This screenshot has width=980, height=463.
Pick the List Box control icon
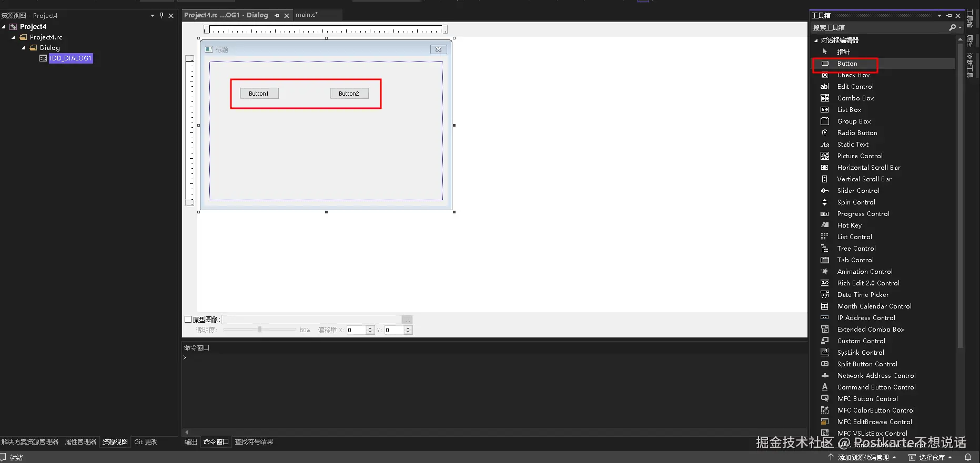coord(825,109)
